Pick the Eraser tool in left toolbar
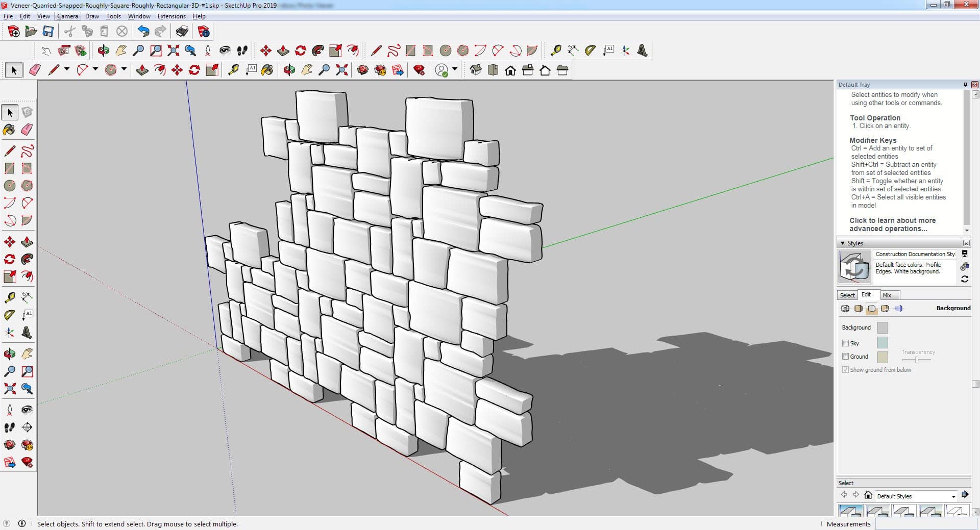Viewport: 980px width, 530px height. [x=27, y=130]
